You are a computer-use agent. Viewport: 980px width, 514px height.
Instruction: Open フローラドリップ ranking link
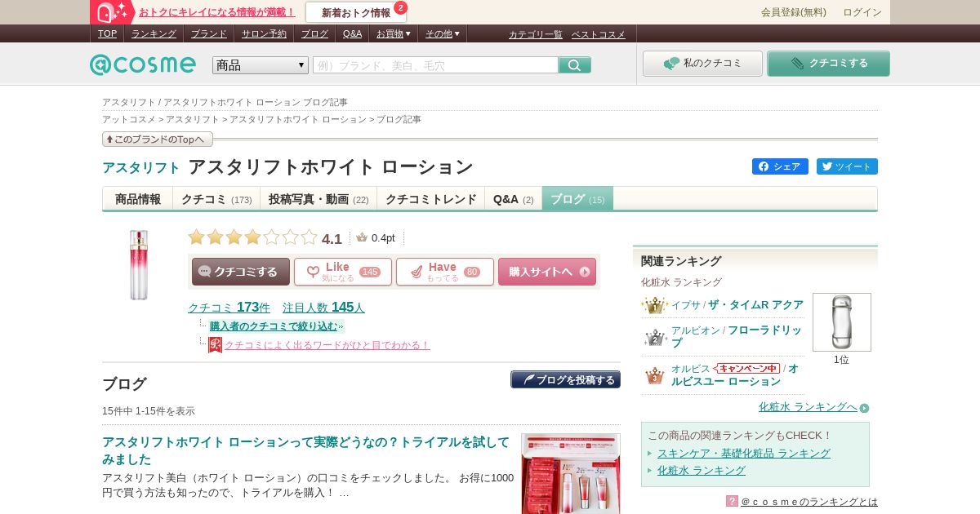737,336
